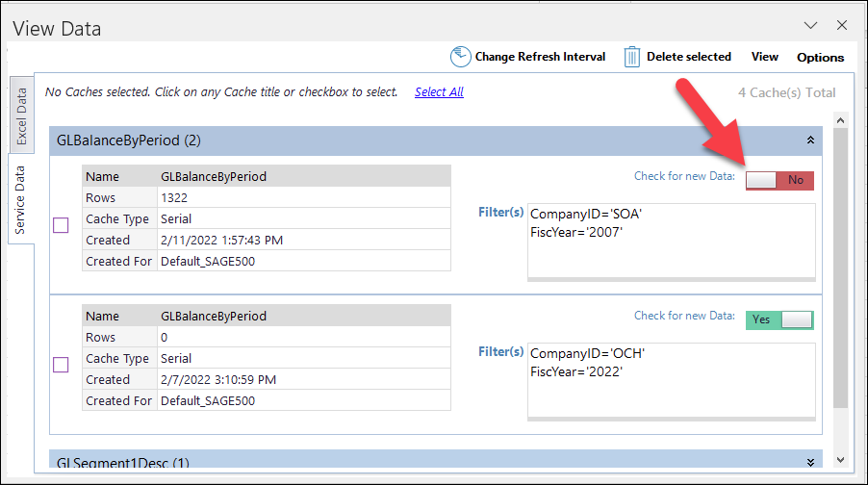Click FiscYear='2007' filter text
This screenshot has height=485, width=868.
(x=576, y=232)
